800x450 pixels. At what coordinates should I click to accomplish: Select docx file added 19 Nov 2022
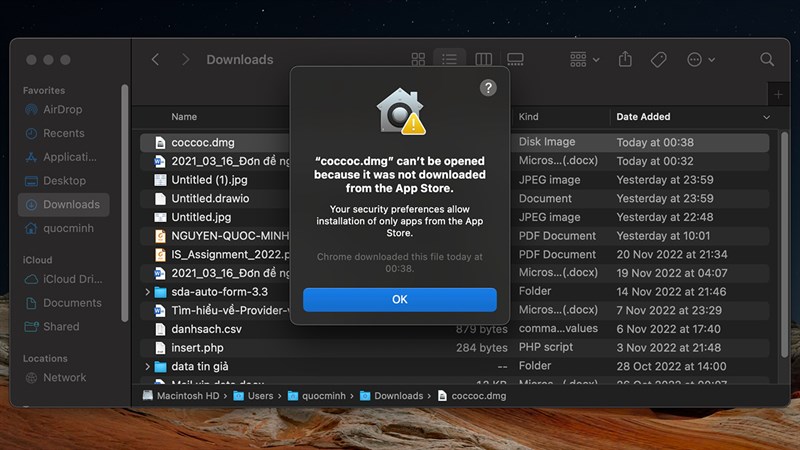(x=454, y=273)
